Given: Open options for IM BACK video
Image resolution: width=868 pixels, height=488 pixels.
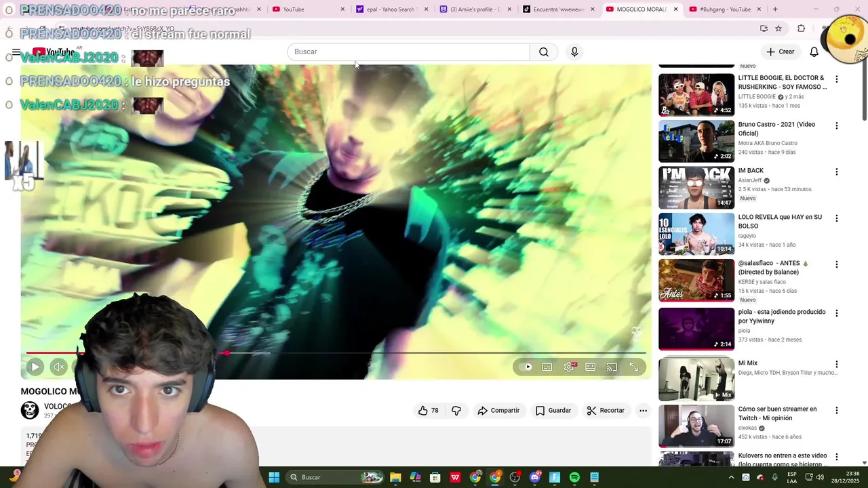Looking at the screenshot, I should (836, 172).
